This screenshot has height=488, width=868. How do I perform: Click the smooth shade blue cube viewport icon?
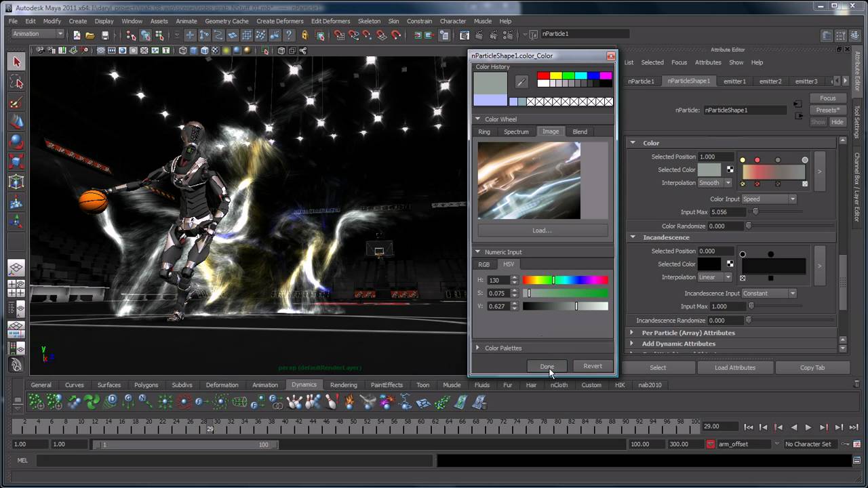[x=194, y=51]
